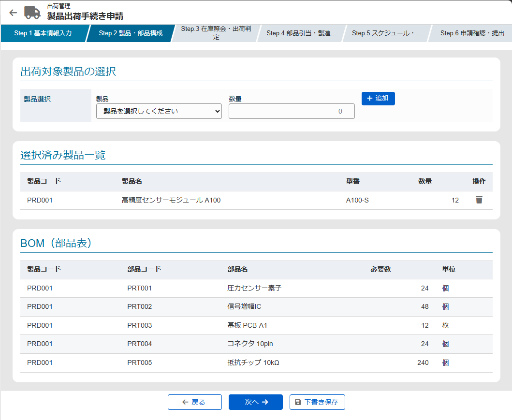Select Step.2 製品・部品構成 tab
The image size is (512, 420).
[x=131, y=33]
